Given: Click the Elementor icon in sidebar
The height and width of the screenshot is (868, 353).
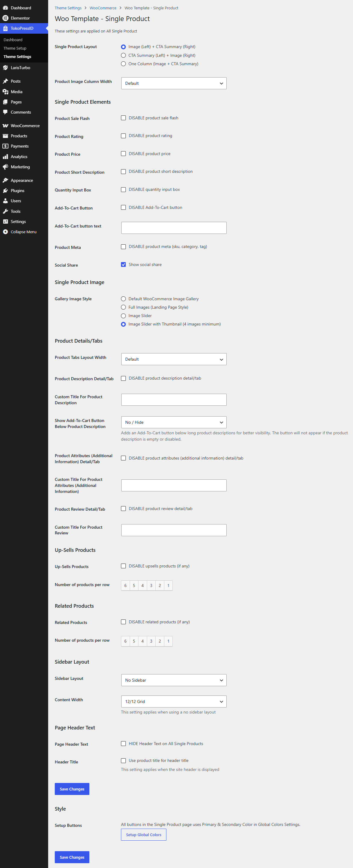Looking at the screenshot, I should pyautogui.click(x=5, y=18).
